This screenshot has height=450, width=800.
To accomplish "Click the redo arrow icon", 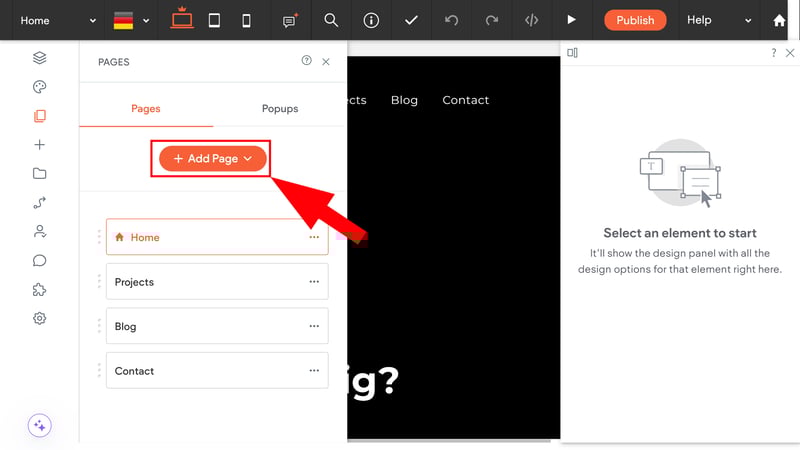I will coord(491,20).
